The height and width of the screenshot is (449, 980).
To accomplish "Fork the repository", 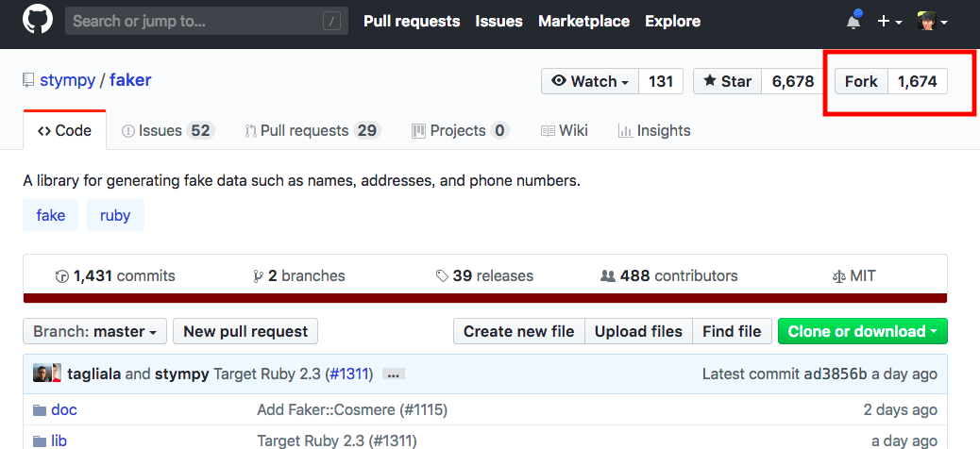I will coord(861,81).
